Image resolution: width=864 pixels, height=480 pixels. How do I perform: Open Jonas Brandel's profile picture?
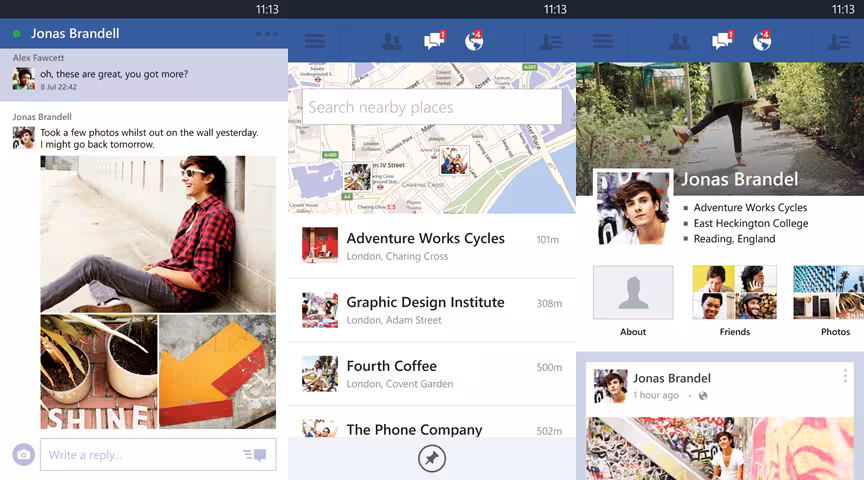tap(633, 208)
